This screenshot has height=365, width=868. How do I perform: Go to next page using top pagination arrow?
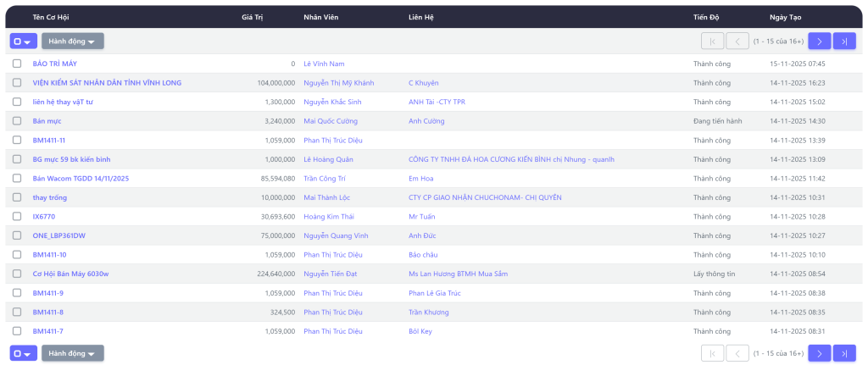[819, 41]
